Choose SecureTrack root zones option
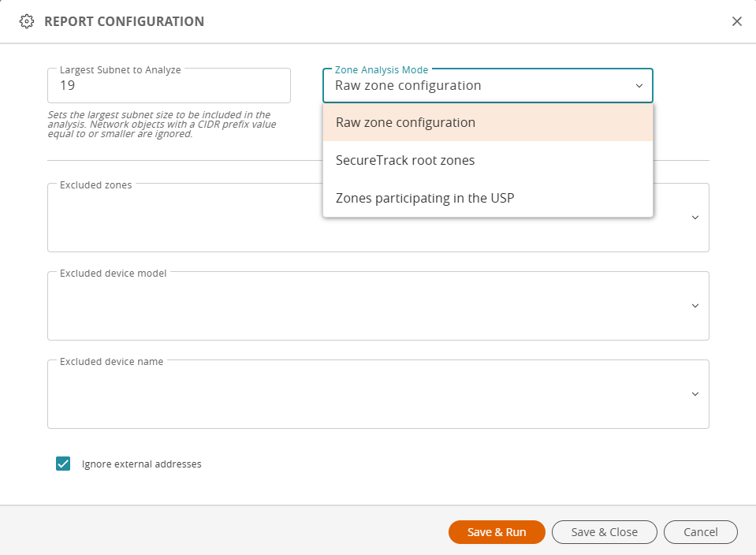The width and height of the screenshot is (756, 555). pos(488,160)
